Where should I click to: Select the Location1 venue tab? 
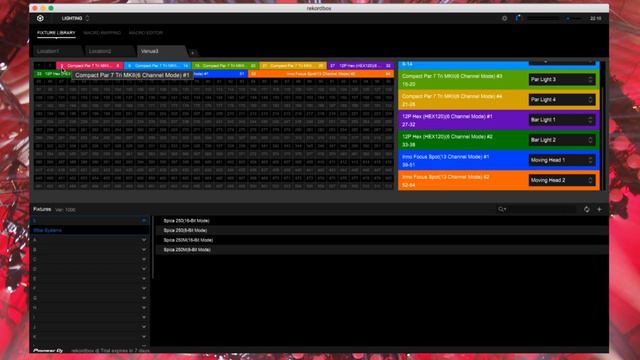(57, 51)
